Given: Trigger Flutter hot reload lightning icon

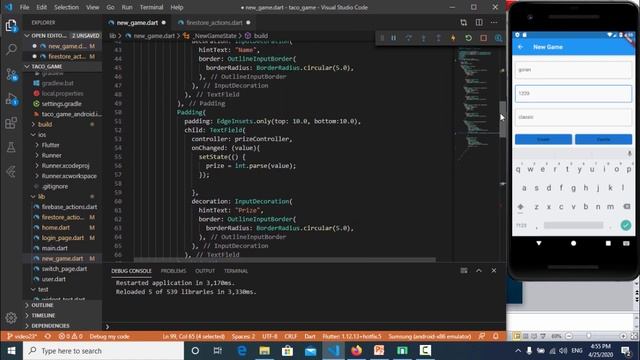Looking at the screenshot, I should click(453, 38).
